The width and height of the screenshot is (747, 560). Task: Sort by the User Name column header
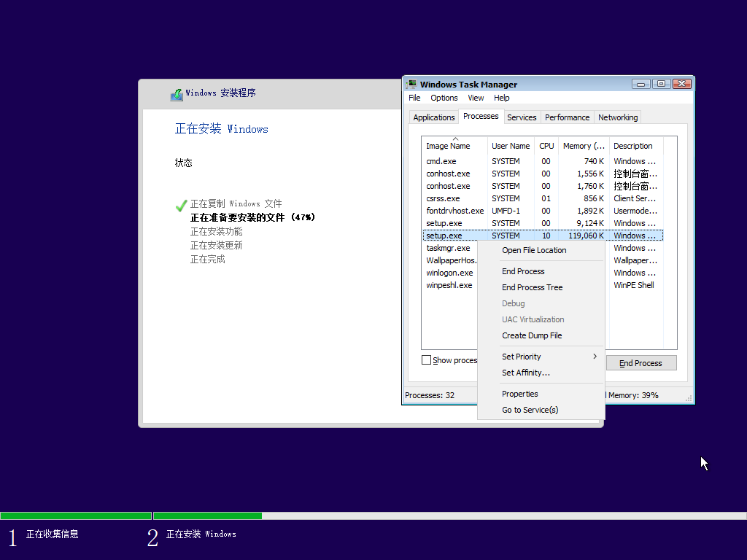pos(511,146)
